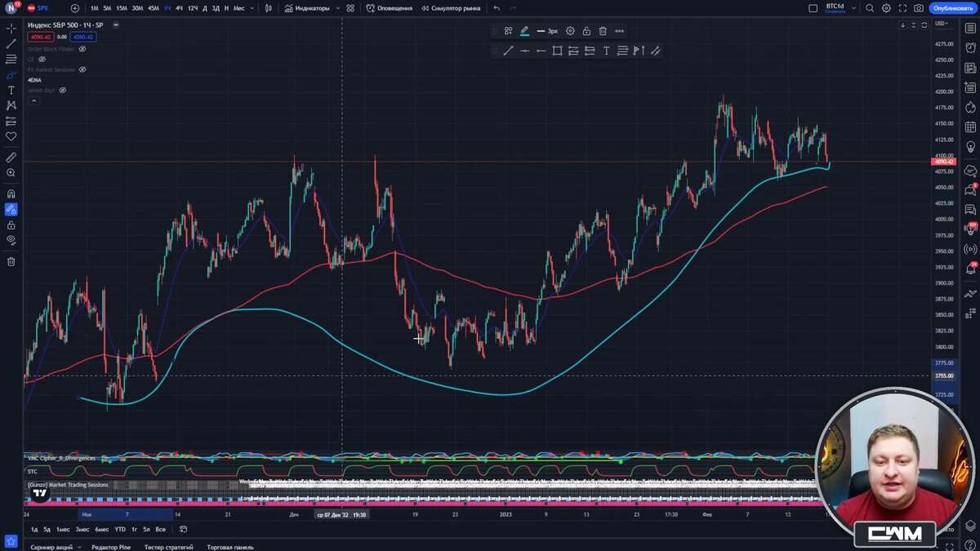Toggle hide all drawings eye in left sidebar
The width and height of the screenshot is (980, 551).
pyautogui.click(x=11, y=240)
